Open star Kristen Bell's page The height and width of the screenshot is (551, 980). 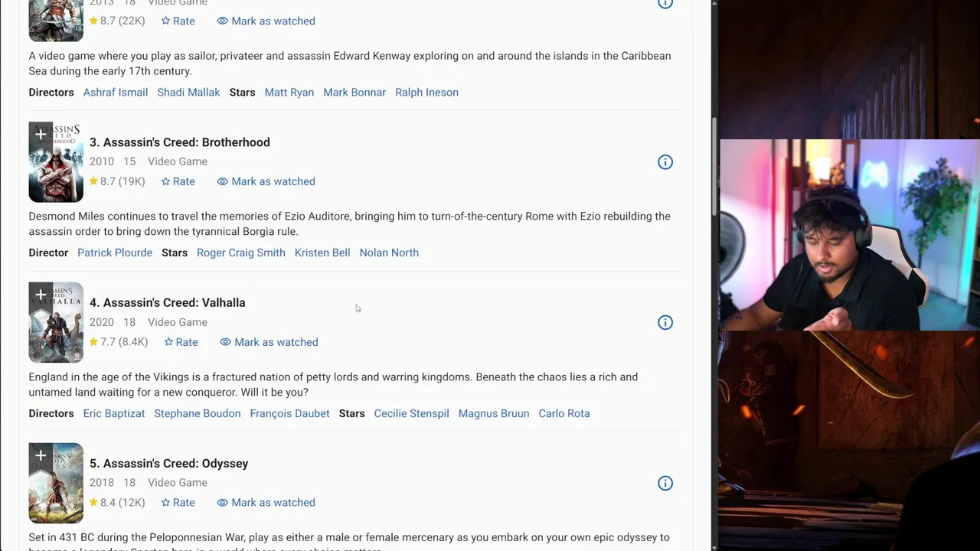(322, 253)
